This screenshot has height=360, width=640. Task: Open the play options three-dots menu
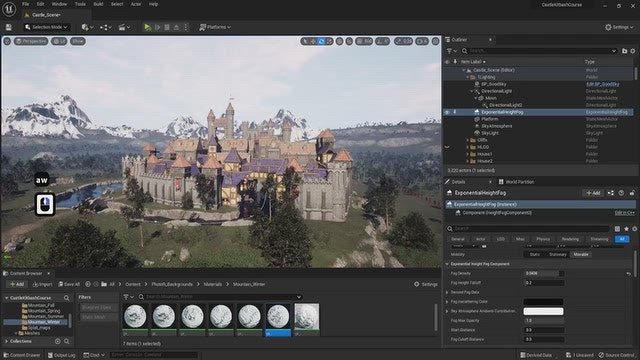tap(186, 27)
